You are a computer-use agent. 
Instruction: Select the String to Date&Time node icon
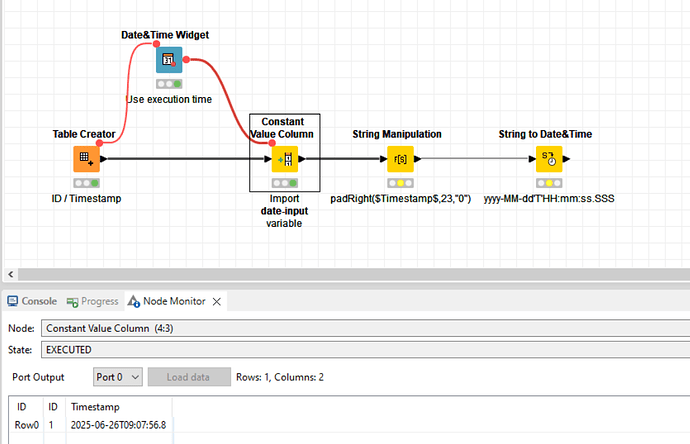549,159
